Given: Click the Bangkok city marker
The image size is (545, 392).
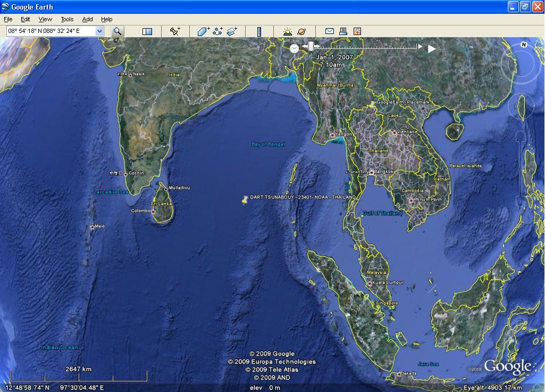Looking at the screenshot, I should 372,172.
